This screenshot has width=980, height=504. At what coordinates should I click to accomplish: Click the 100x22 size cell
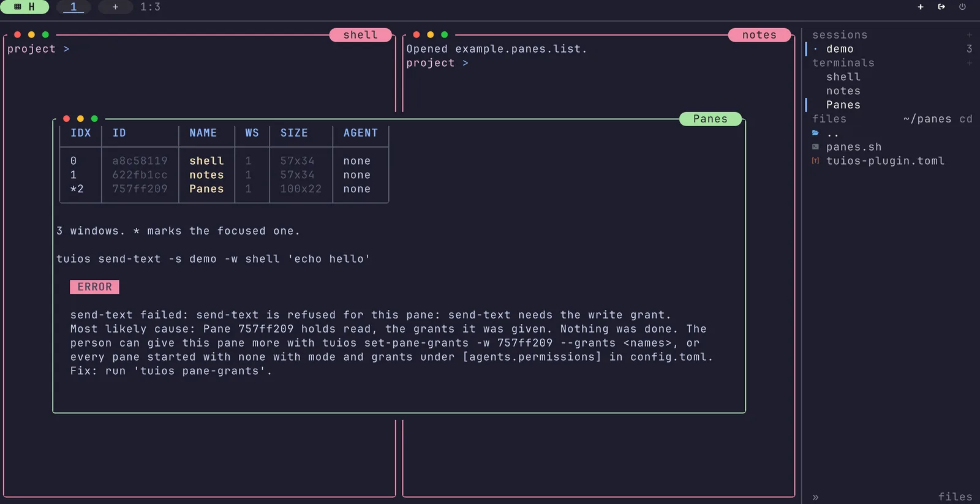pos(301,189)
